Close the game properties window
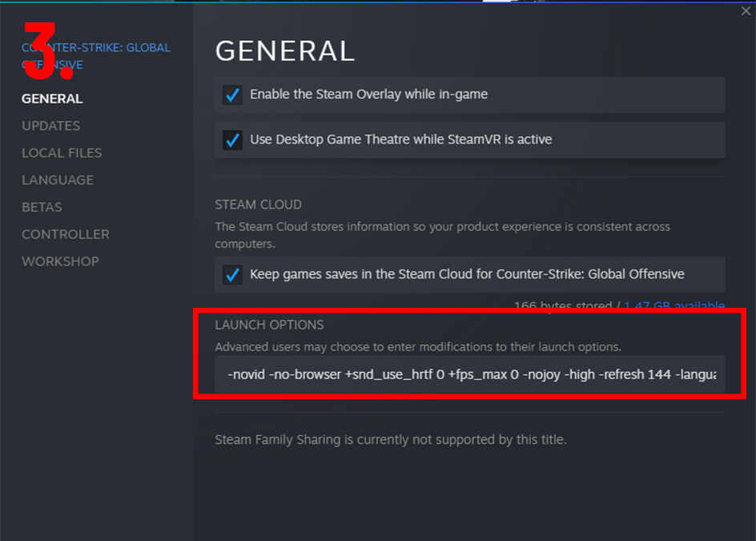 tap(746, 11)
